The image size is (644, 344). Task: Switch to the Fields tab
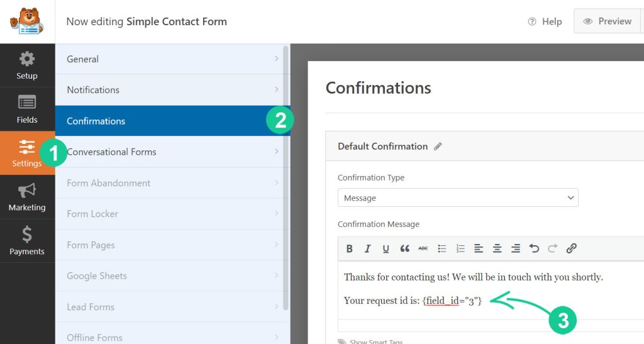click(x=27, y=109)
